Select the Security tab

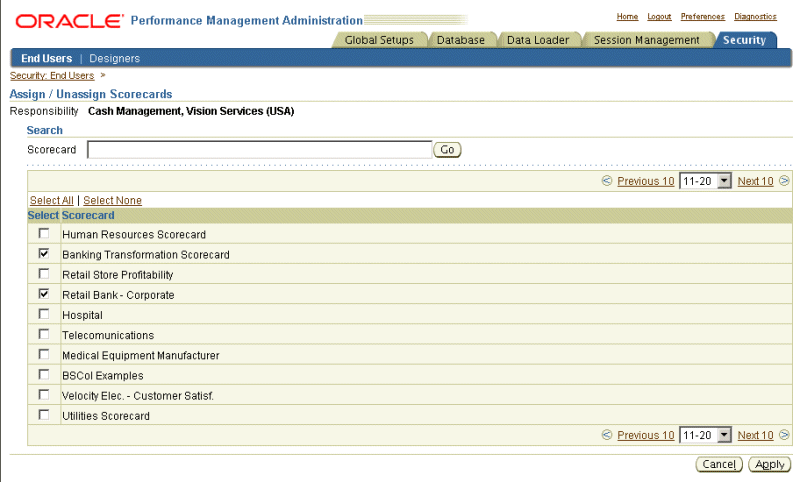coord(744,40)
